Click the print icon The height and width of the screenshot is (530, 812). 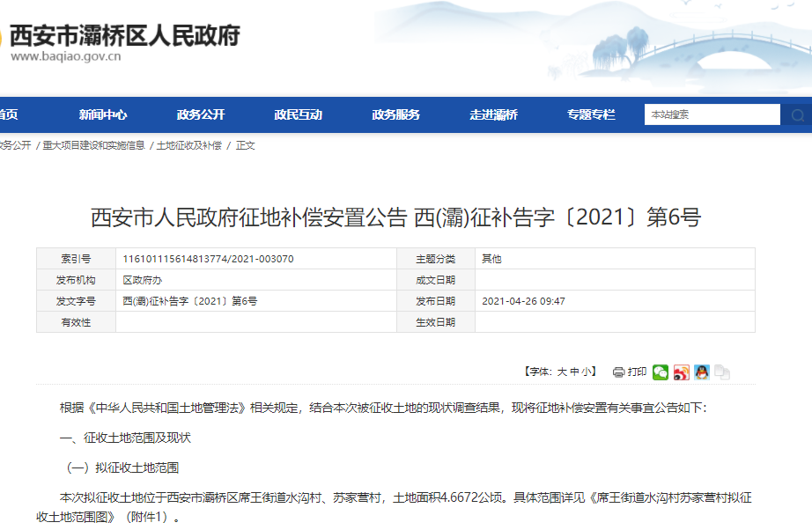click(618, 372)
